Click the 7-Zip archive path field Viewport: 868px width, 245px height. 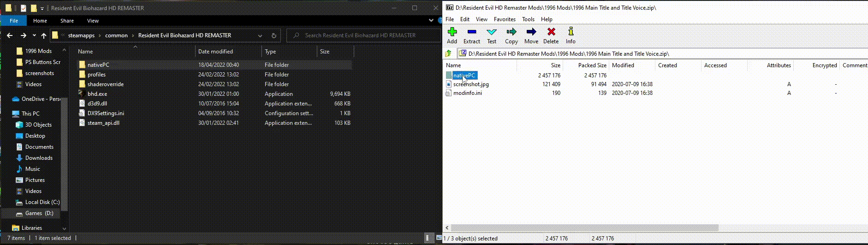pos(662,54)
